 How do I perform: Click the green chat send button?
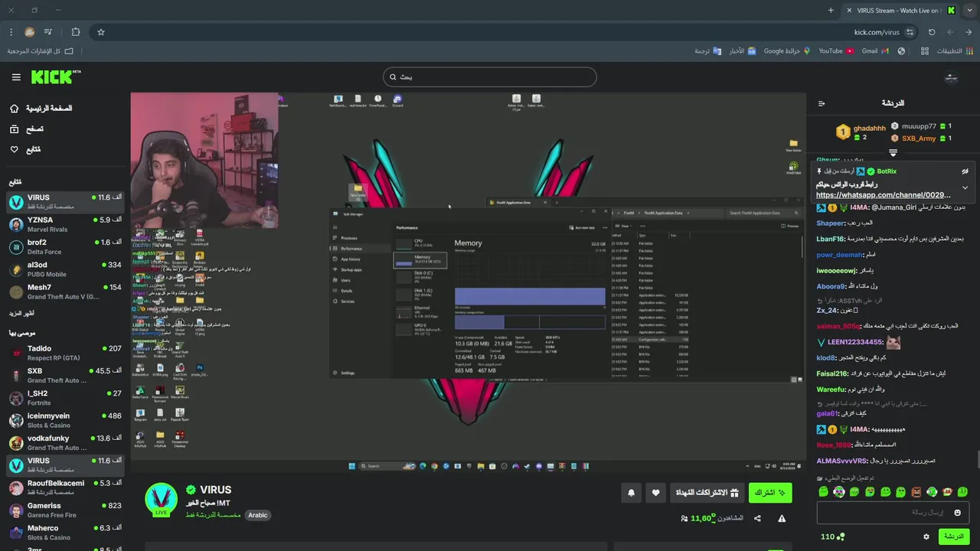click(x=954, y=536)
